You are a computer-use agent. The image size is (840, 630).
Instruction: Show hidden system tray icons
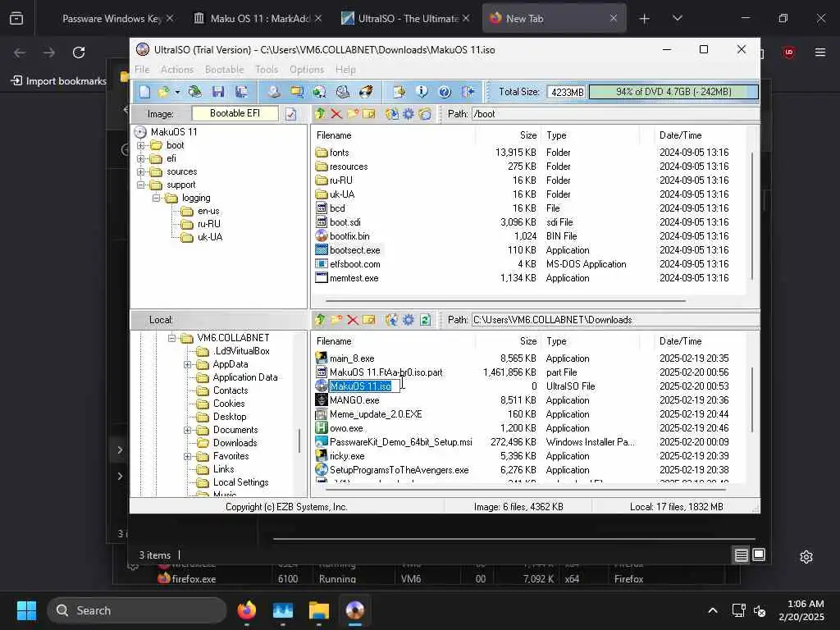coord(713,610)
